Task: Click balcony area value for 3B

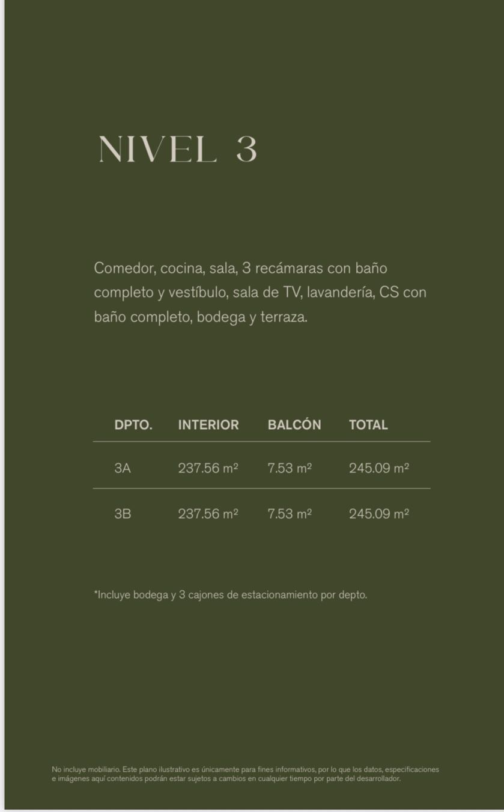Action: [x=290, y=514]
